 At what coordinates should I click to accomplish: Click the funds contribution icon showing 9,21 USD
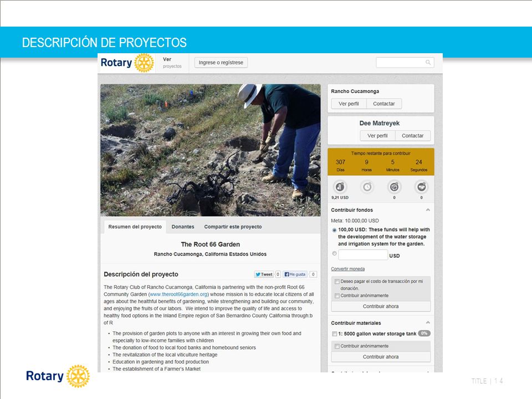[x=340, y=187]
